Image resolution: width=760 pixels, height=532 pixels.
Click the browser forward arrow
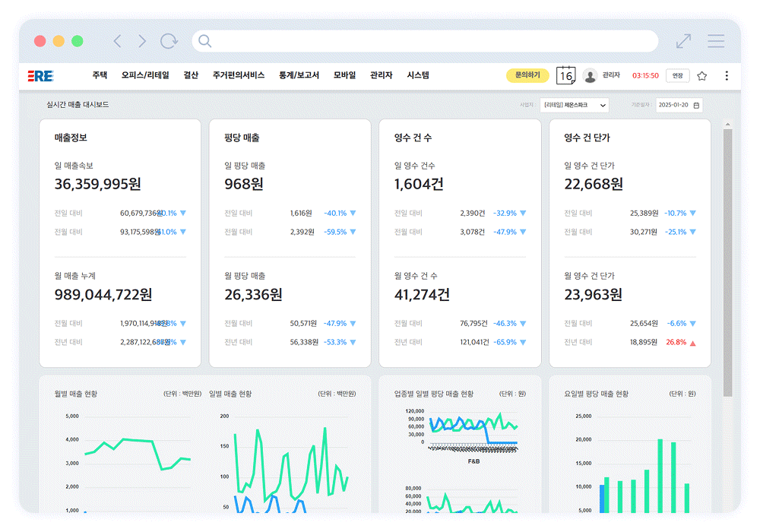click(142, 41)
